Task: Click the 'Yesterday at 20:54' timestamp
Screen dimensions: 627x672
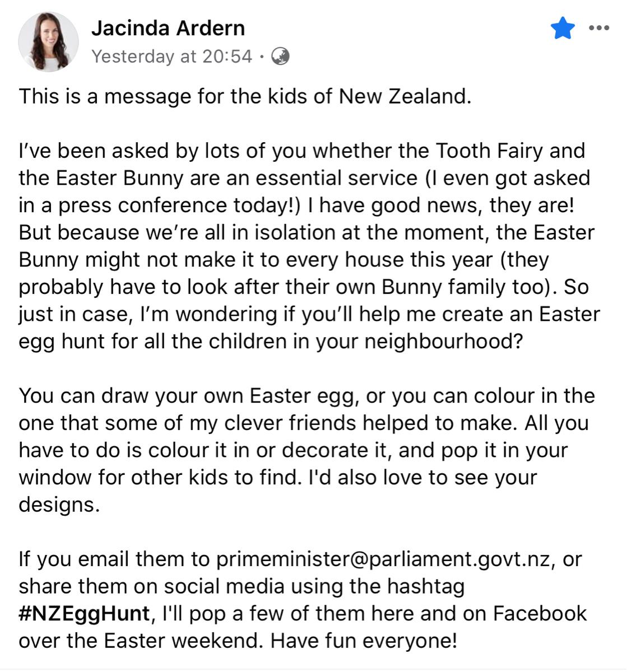Action: [171, 57]
